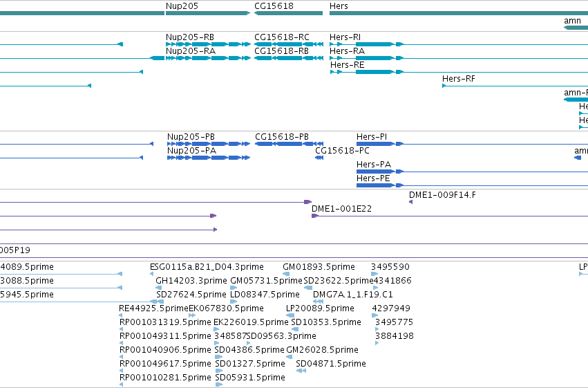Viewport: 588px width, 388px height.
Task: Select transcript CG15618-RB
Action: pos(288,58)
